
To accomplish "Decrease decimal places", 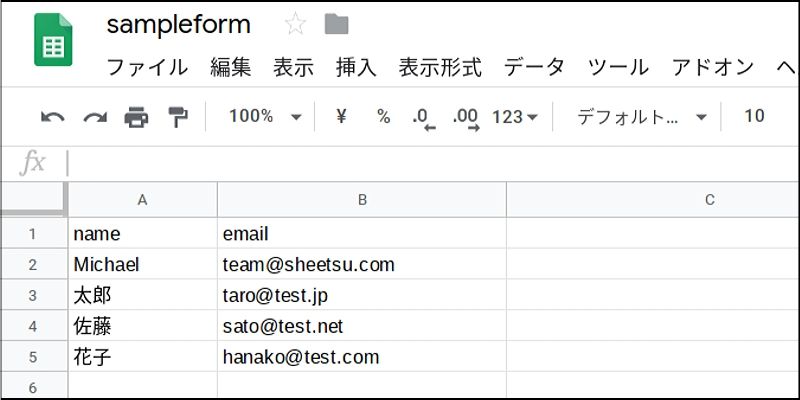I will [x=424, y=119].
